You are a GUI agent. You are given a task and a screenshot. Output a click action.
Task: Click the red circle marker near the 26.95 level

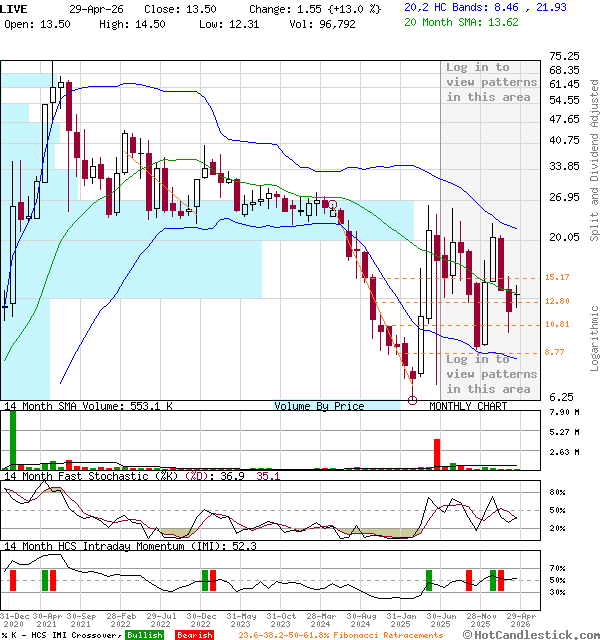click(334, 204)
